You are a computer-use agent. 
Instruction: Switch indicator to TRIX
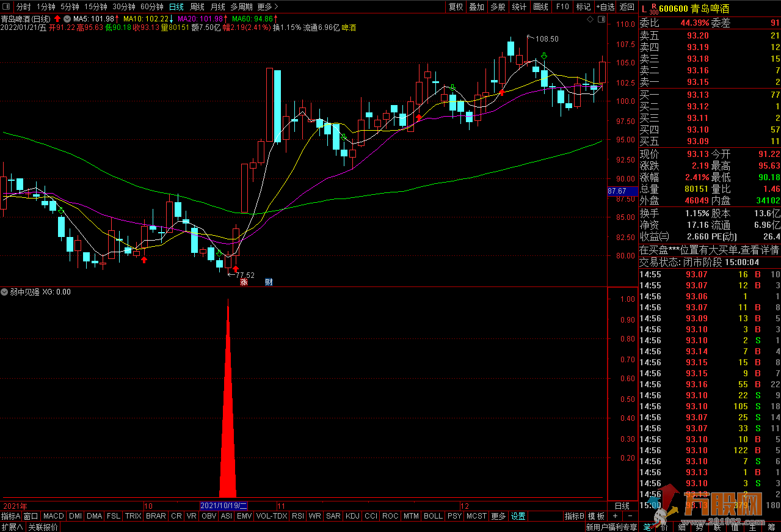click(x=133, y=516)
